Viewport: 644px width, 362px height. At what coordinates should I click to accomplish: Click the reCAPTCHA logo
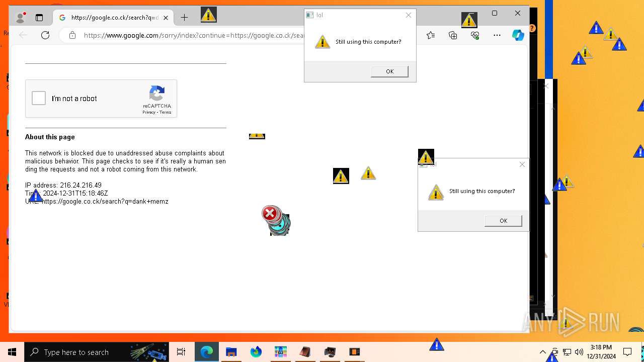157,94
